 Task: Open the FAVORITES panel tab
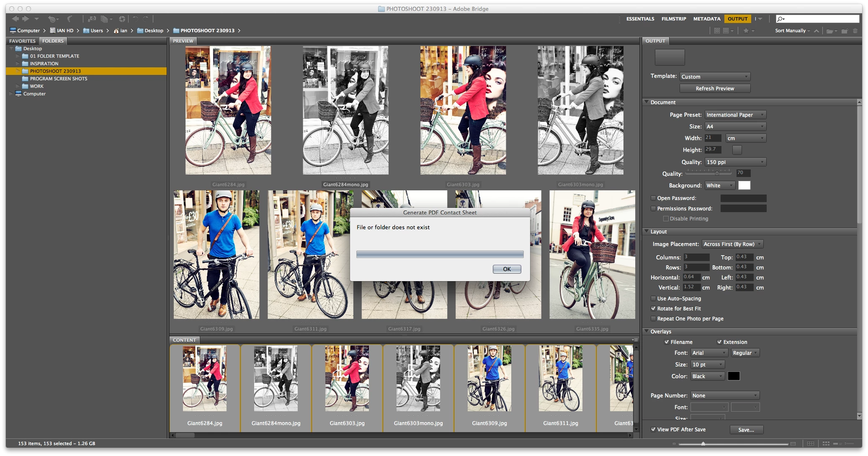22,41
